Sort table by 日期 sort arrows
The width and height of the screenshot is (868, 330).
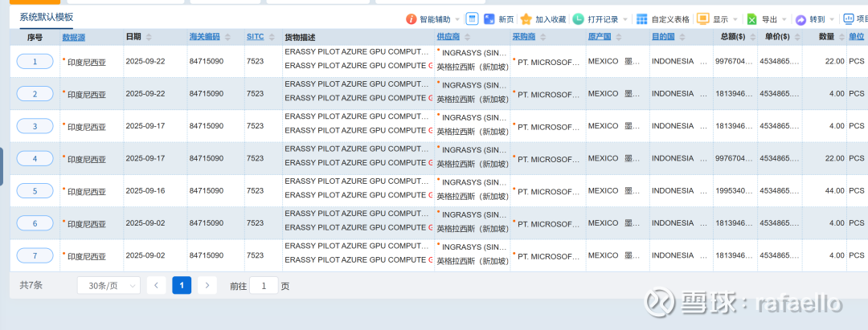(x=149, y=37)
